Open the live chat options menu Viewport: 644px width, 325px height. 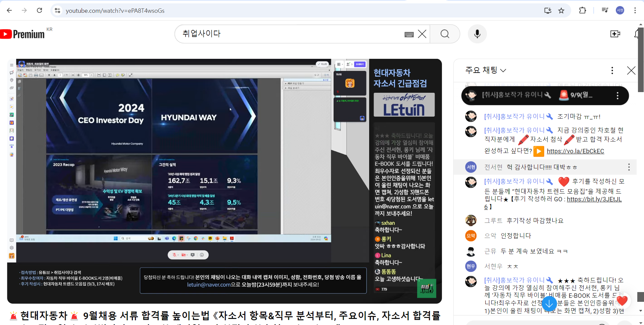612,70
